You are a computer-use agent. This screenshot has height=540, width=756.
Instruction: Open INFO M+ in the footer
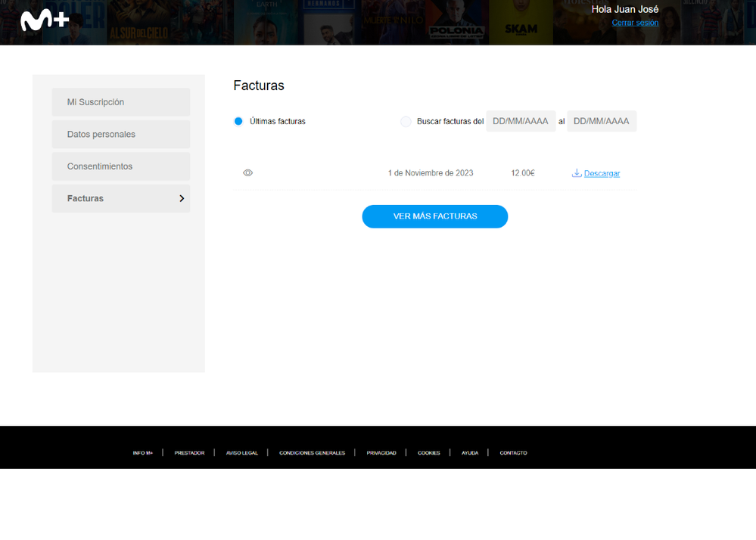[x=143, y=452]
